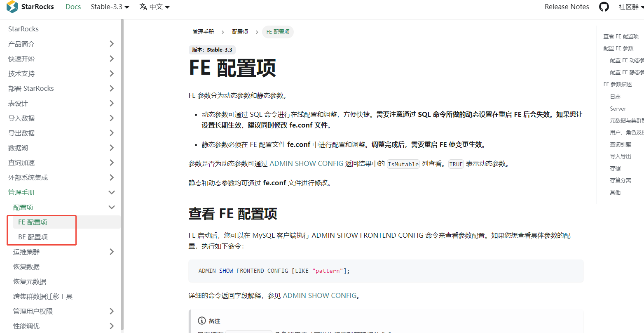This screenshot has width=644, height=333.
Task: Jump to 配置 FE 参数 in contents
Action: 618,48
